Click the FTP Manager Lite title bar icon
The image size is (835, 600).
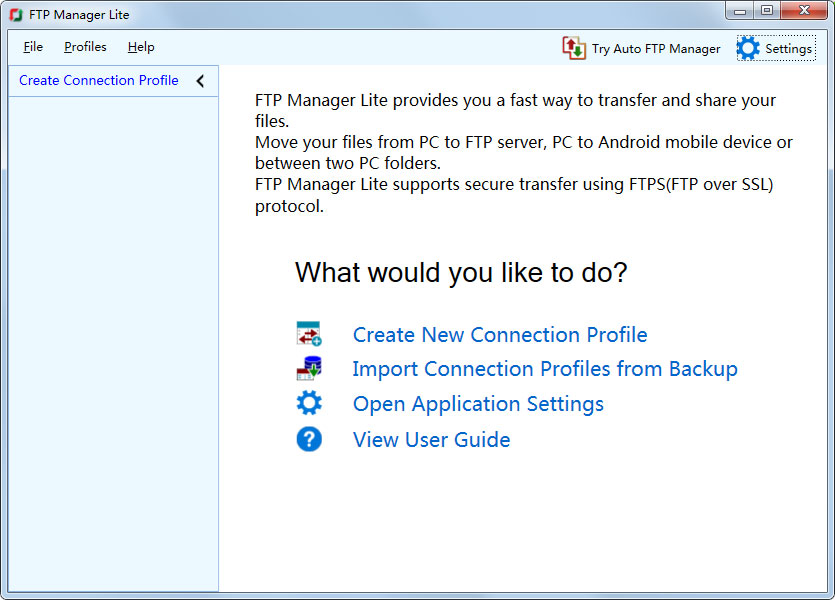point(16,15)
